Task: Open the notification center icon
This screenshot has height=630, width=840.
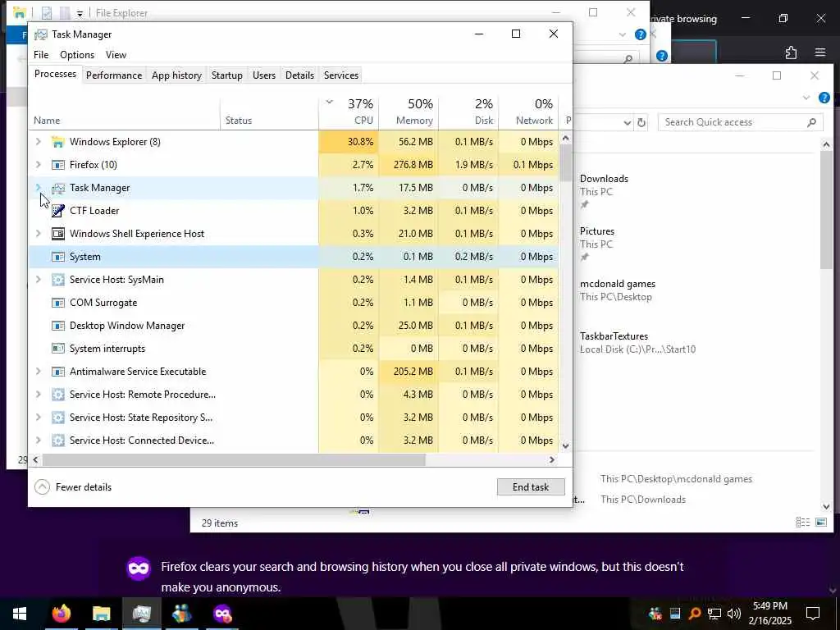Action: click(x=813, y=614)
